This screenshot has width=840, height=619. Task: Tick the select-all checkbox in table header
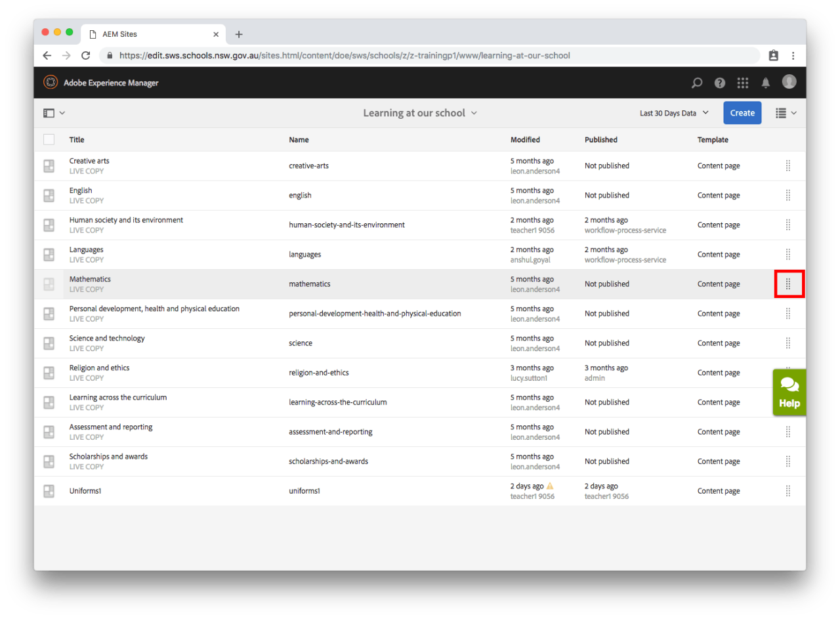pos(49,139)
